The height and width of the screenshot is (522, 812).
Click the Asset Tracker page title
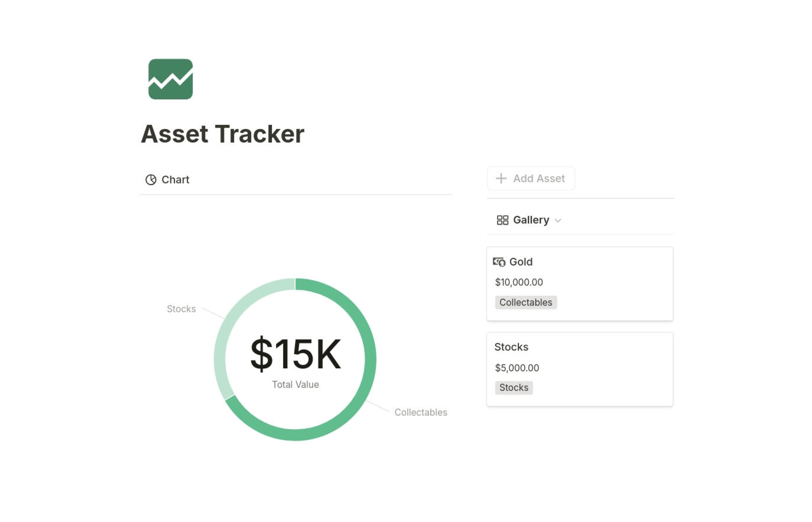[223, 134]
